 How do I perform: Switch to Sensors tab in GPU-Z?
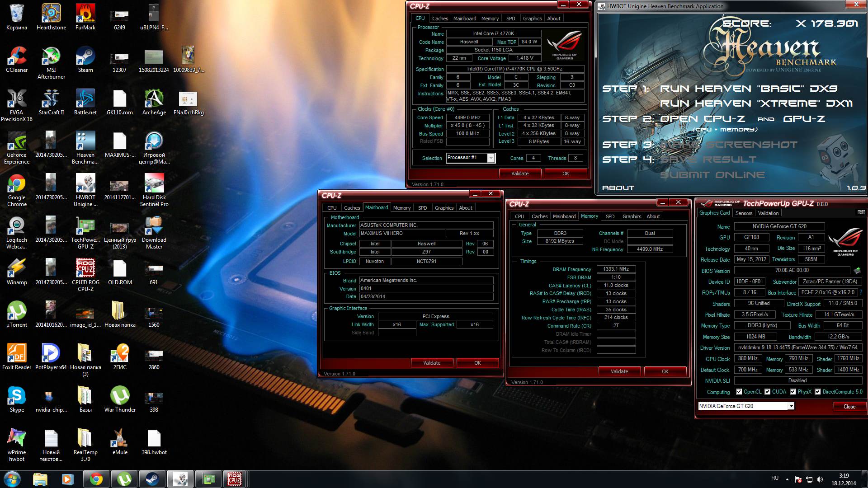pyautogui.click(x=744, y=213)
